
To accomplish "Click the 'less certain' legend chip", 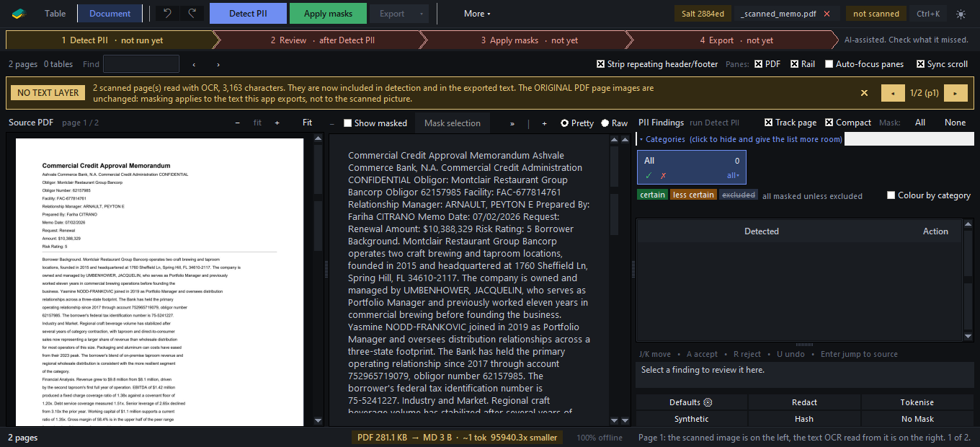I will click(x=693, y=195).
